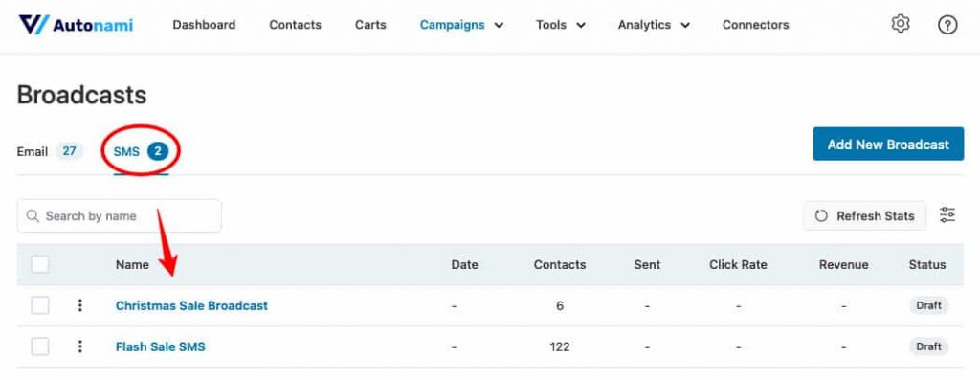This screenshot has width=980, height=380.
Task: Open the Christmas Sale Broadcast link
Action: pos(191,305)
